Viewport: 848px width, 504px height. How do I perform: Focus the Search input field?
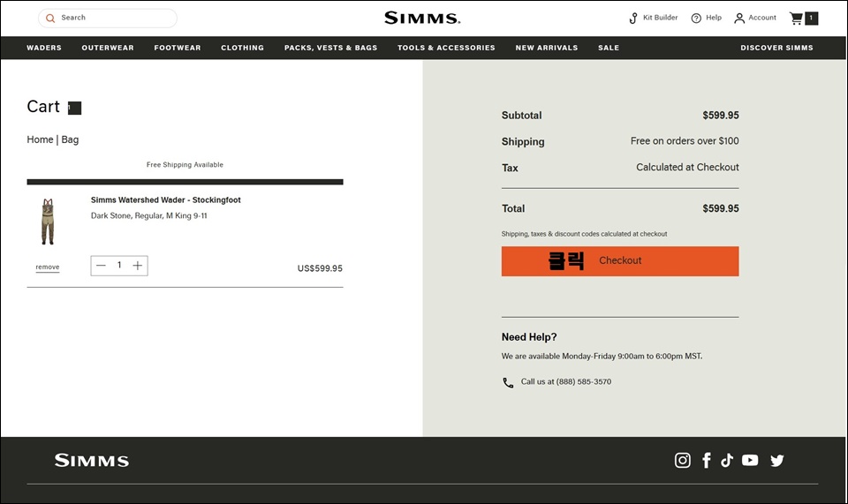pyautogui.click(x=108, y=18)
